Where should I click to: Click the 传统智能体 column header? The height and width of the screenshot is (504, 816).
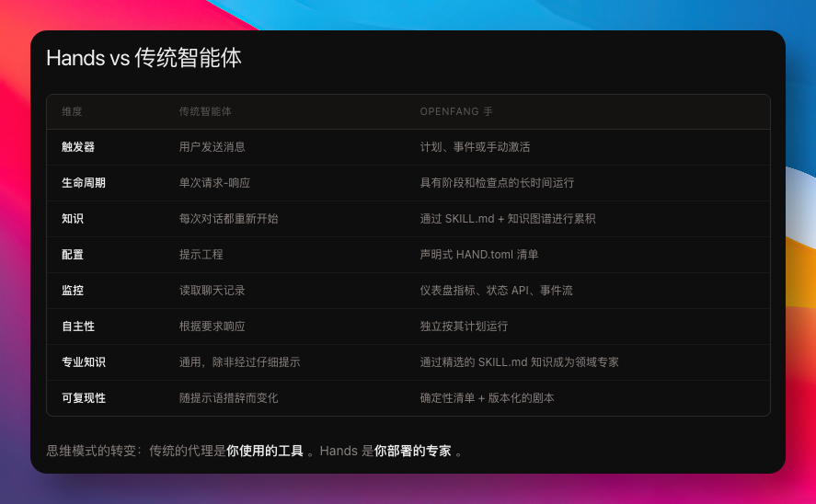point(205,111)
